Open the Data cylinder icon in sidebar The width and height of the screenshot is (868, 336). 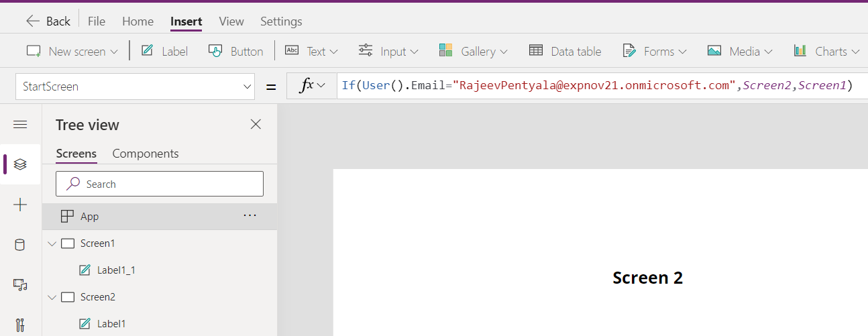tap(20, 245)
